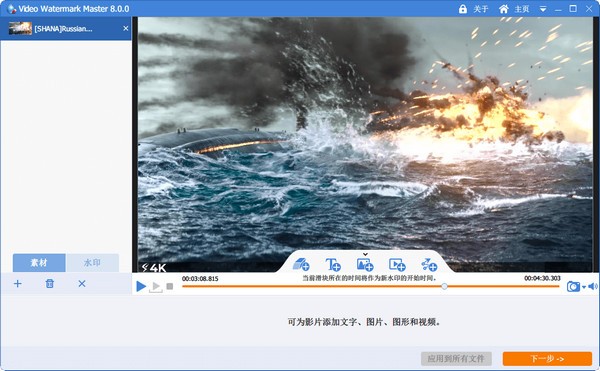The height and width of the screenshot is (371, 600).
Task: Take a snapshot with the camera icon
Action: tap(573, 286)
